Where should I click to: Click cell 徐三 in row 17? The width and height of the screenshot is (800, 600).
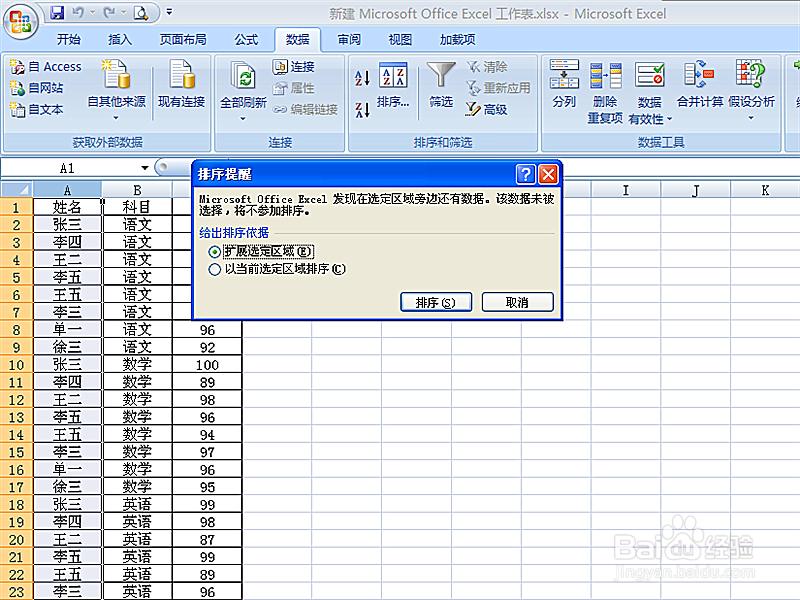(67, 487)
